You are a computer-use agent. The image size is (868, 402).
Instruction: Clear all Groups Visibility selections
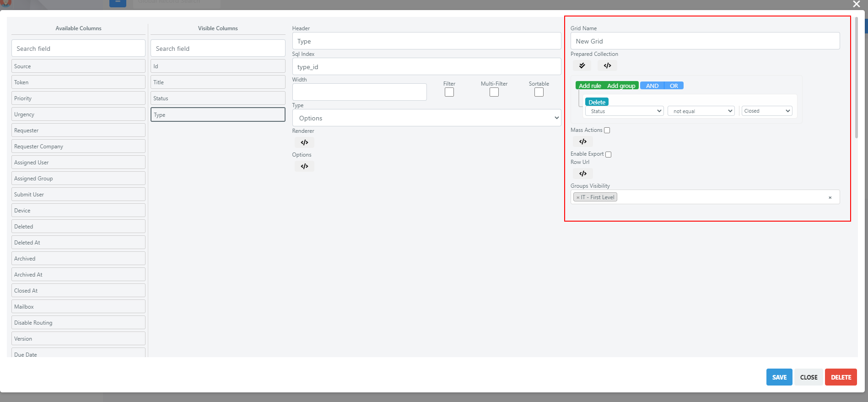830,197
